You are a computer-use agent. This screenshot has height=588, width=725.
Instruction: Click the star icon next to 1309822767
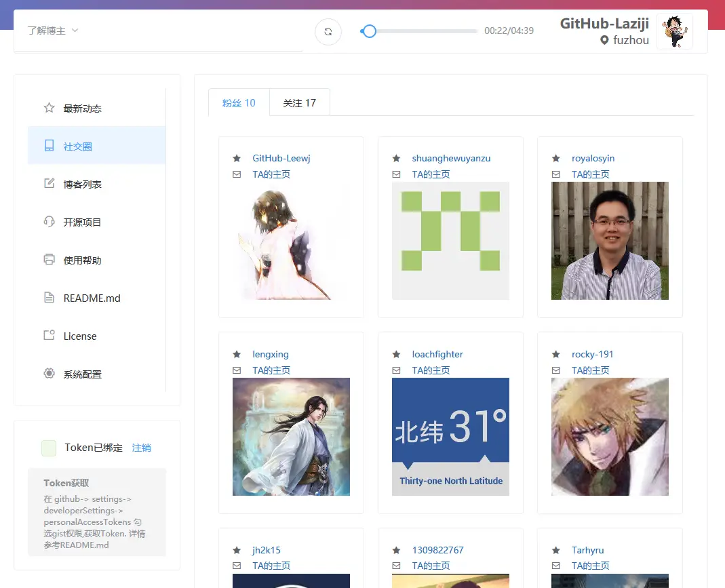[396, 551]
